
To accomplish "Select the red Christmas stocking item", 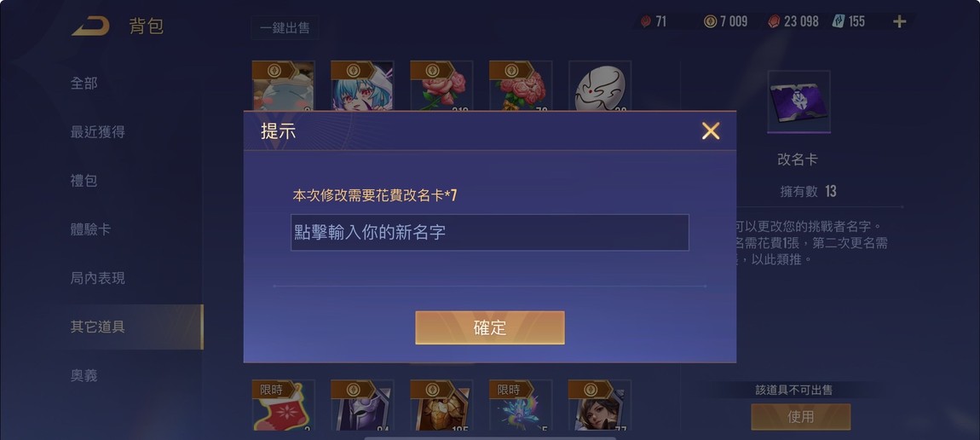I will pos(283,405).
